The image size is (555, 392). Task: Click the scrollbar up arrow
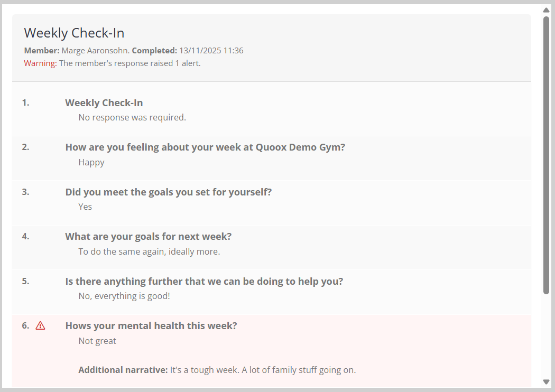click(547, 10)
